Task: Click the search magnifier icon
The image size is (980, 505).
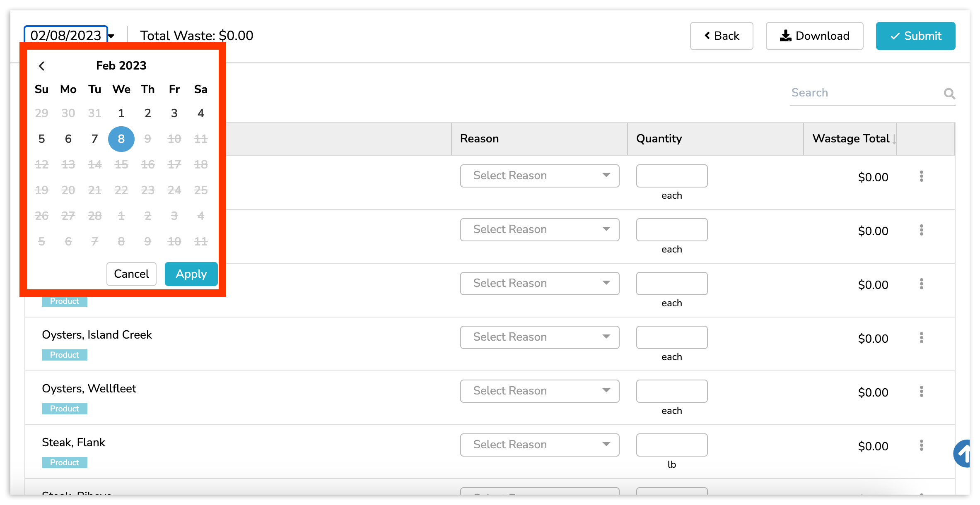Action: (x=949, y=94)
